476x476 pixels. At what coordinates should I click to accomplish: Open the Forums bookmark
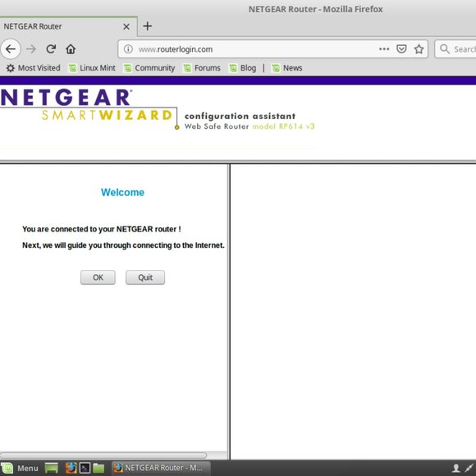point(202,68)
